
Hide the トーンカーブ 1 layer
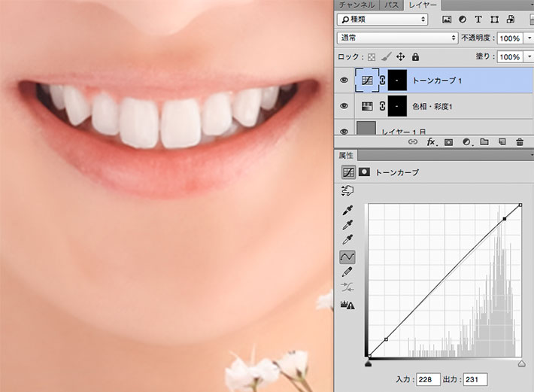[x=344, y=79]
